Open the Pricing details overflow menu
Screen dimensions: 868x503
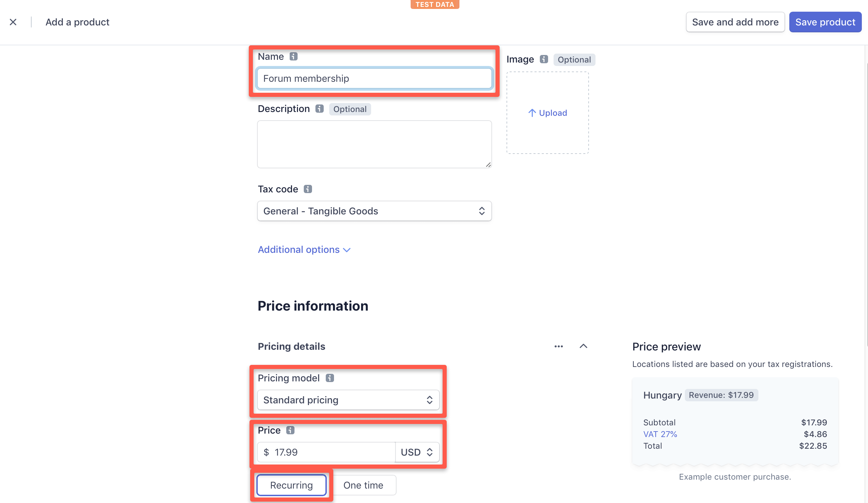(x=558, y=346)
